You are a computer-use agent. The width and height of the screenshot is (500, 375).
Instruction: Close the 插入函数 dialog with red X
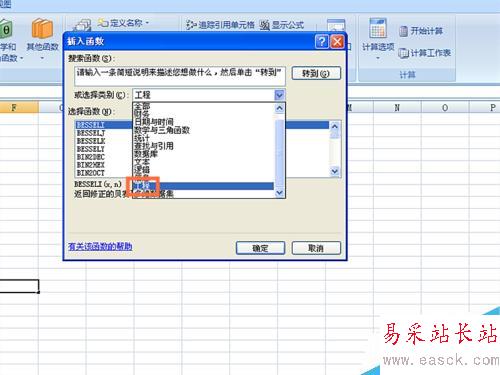click(x=337, y=42)
